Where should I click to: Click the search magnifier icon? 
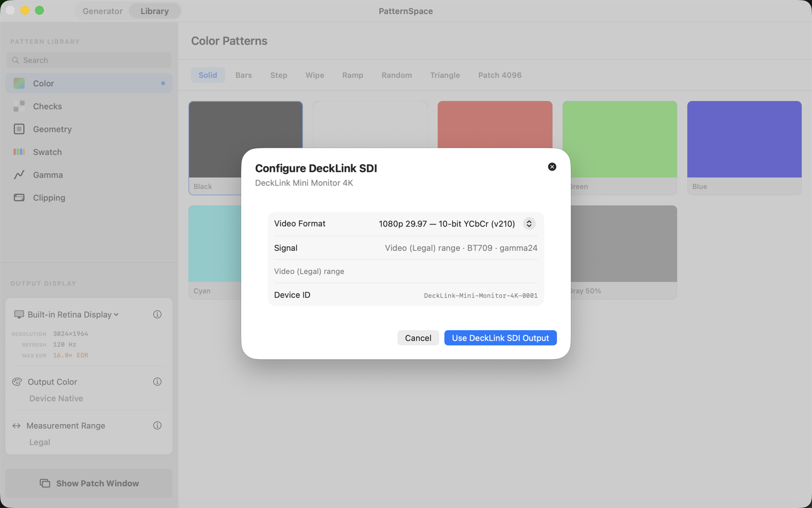(16, 60)
